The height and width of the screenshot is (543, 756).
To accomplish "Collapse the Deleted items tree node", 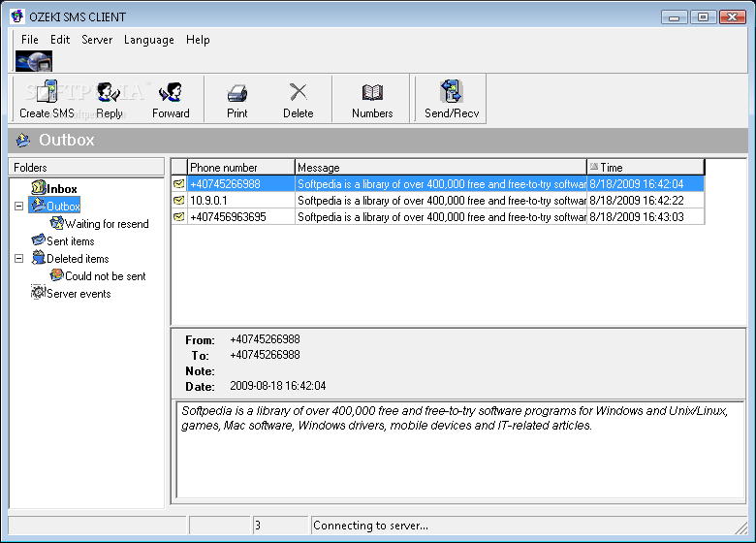I will click(18, 259).
